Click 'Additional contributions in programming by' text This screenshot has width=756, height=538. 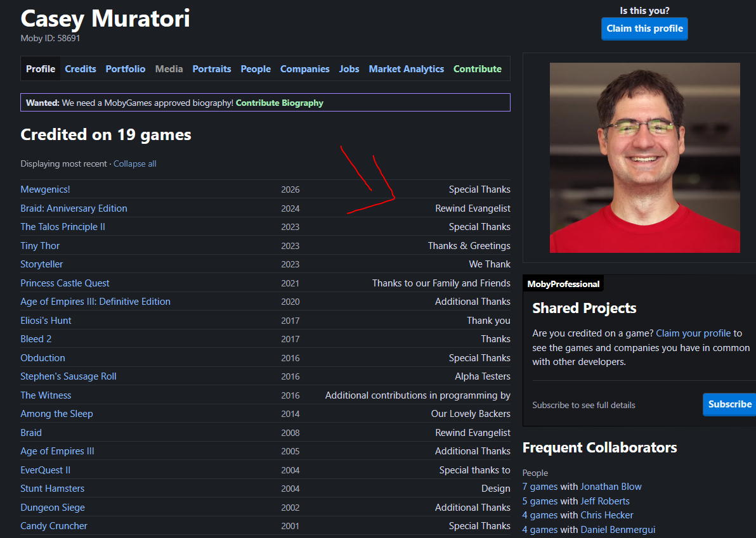pyautogui.click(x=417, y=395)
